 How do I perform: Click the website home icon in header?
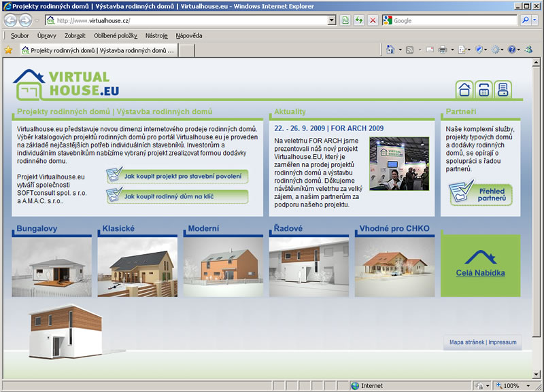pyautogui.click(x=465, y=89)
